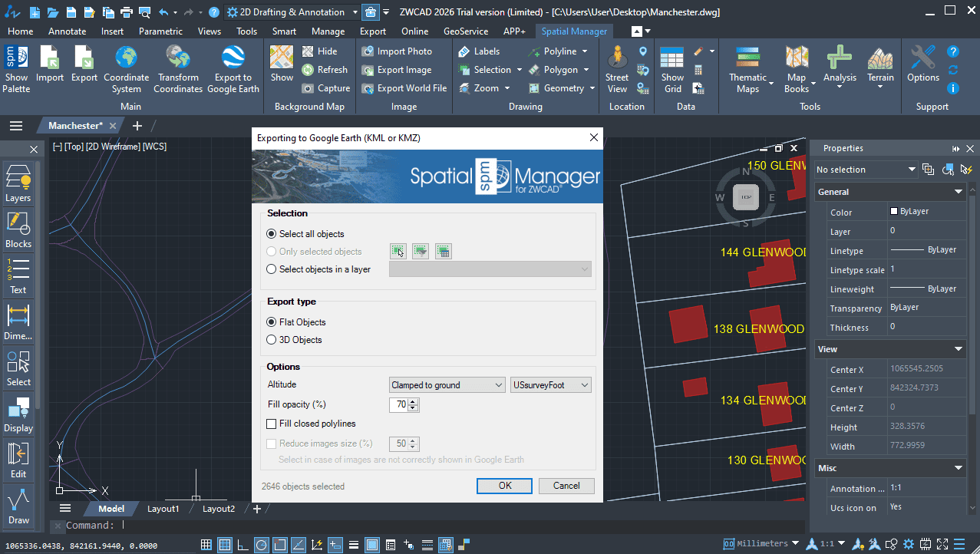Click Export World File in Image panel
The width and height of the screenshot is (980, 554).
(x=404, y=88)
